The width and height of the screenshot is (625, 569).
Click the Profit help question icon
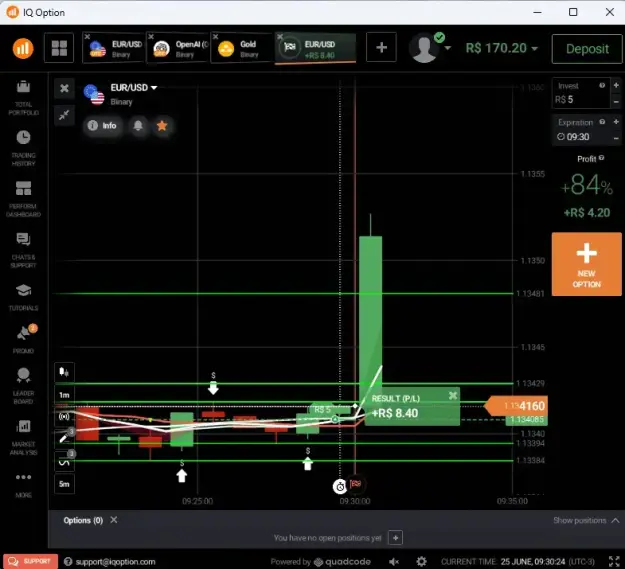click(x=601, y=158)
